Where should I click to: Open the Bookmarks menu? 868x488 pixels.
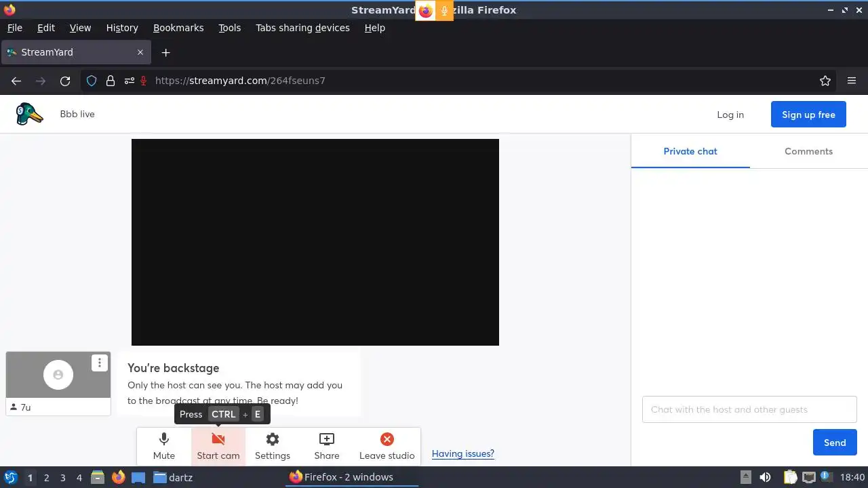click(178, 28)
